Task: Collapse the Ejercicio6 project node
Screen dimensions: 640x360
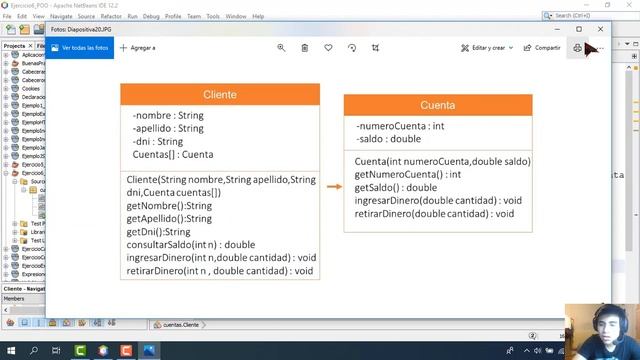Action: (x=6, y=173)
